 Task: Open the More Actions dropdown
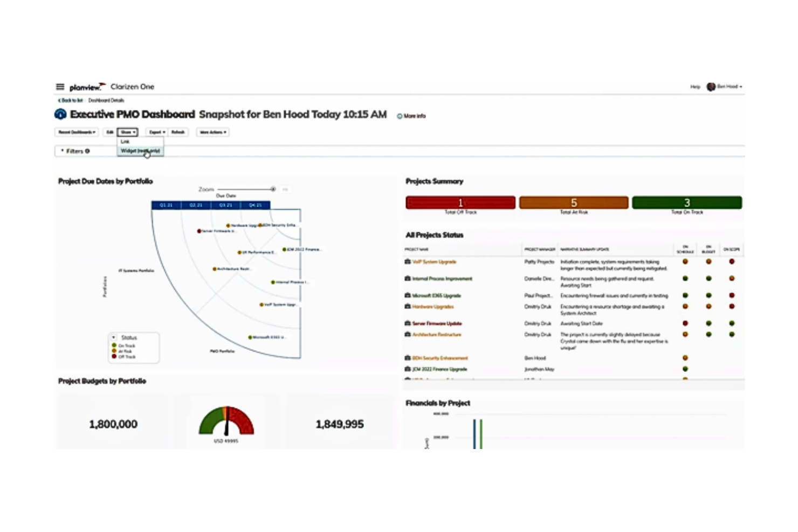[213, 132]
